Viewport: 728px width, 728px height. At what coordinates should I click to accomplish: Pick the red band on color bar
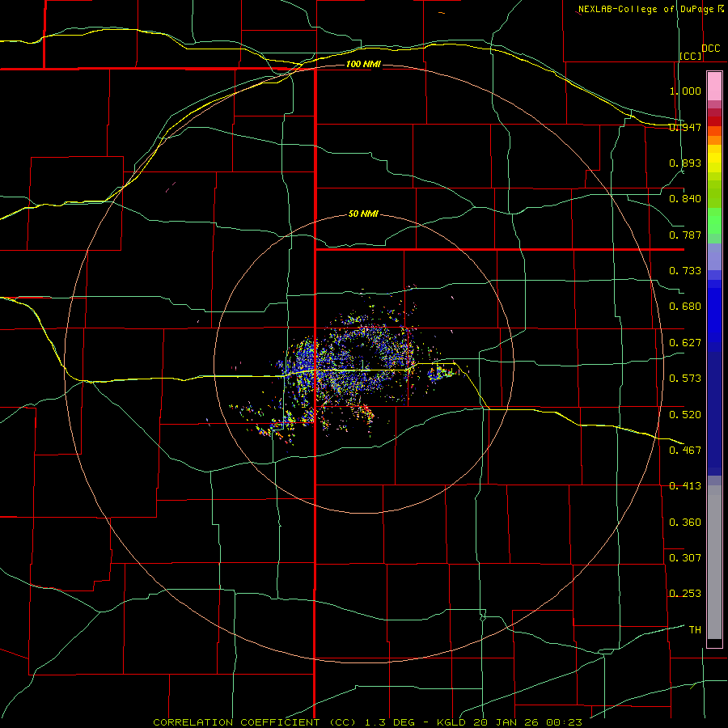[x=714, y=121]
